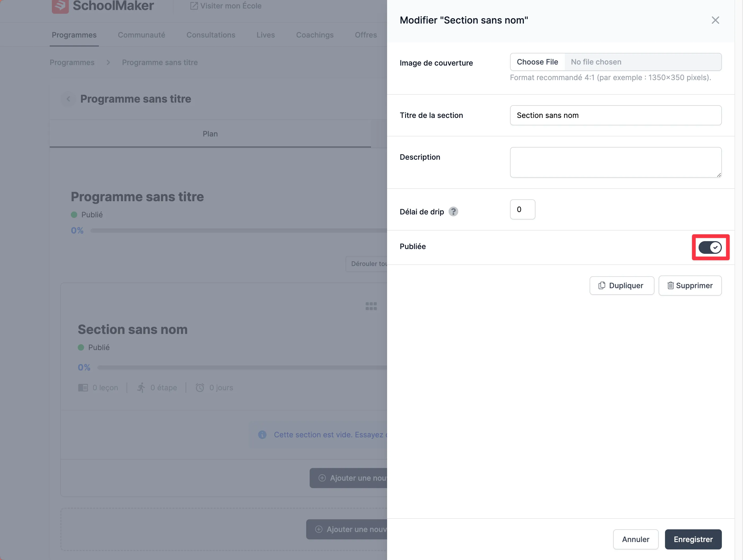Click the program's Publié status text
743x560 pixels.
coord(92,215)
